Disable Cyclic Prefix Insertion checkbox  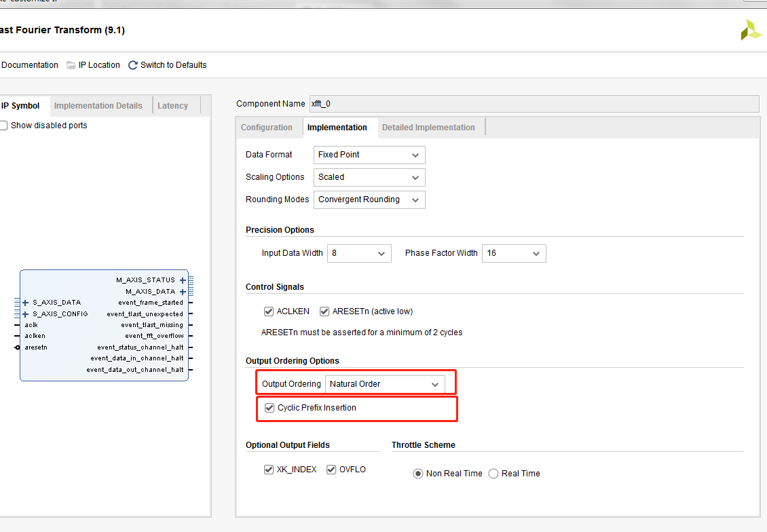click(x=269, y=408)
